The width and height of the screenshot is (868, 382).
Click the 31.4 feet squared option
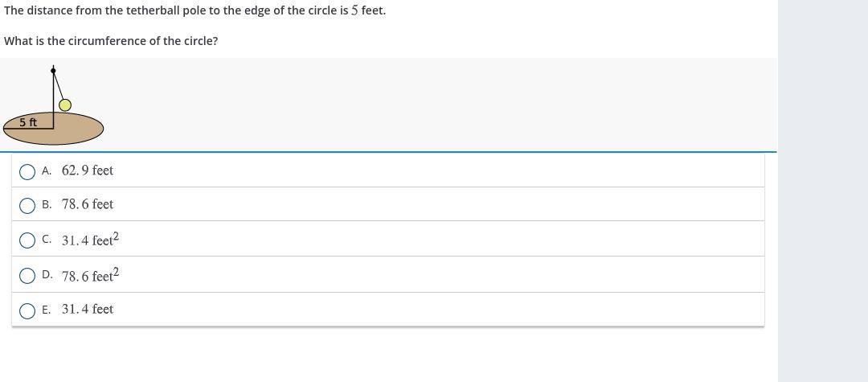(x=90, y=240)
